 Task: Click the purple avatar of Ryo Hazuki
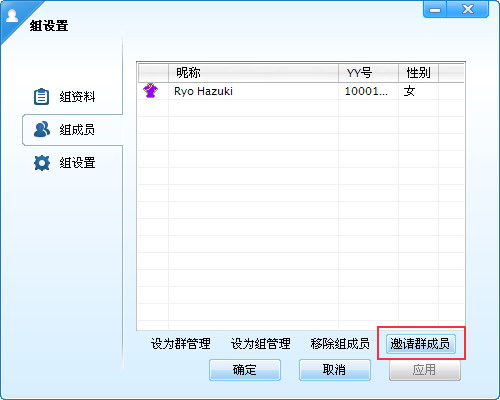click(x=151, y=91)
